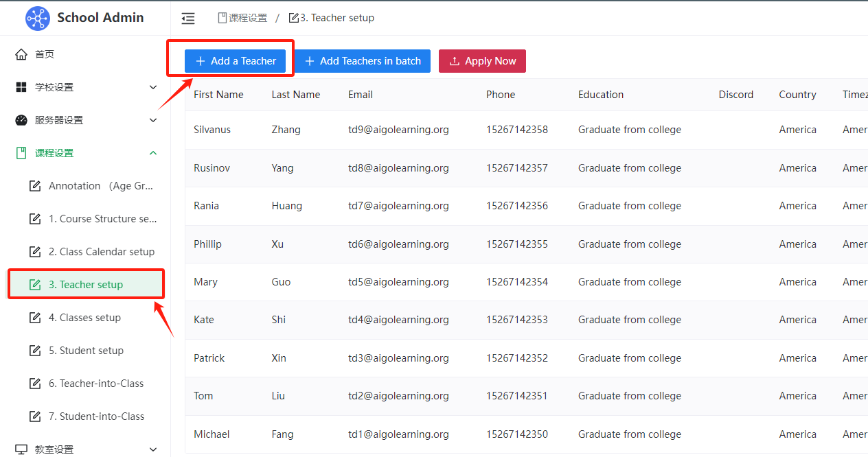Click the 服务器设置 dashboard gauge icon
Viewport: 868px width, 457px height.
(21, 120)
